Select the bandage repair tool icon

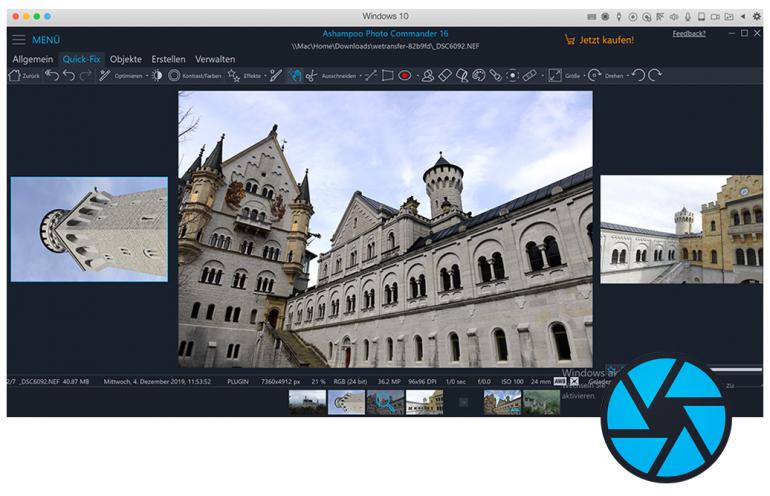click(x=529, y=76)
